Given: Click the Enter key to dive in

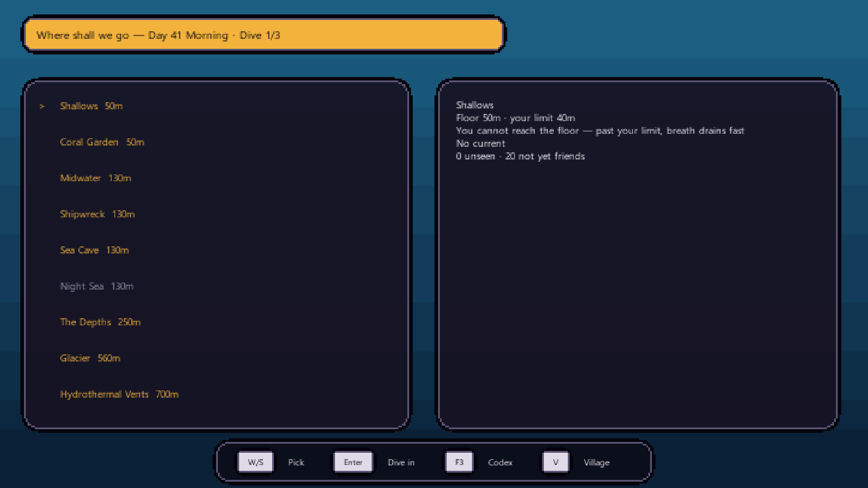Looking at the screenshot, I should pyautogui.click(x=353, y=462).
